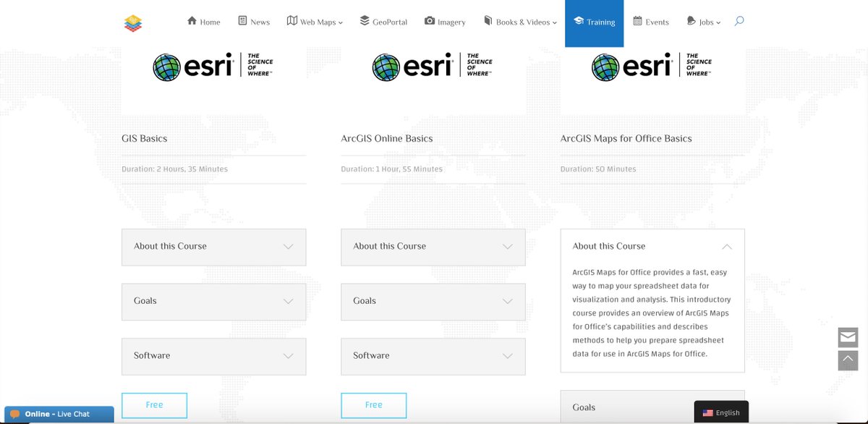Expand Software under GIS Basics
Screen dimensions: 868x424
point(213,356)
